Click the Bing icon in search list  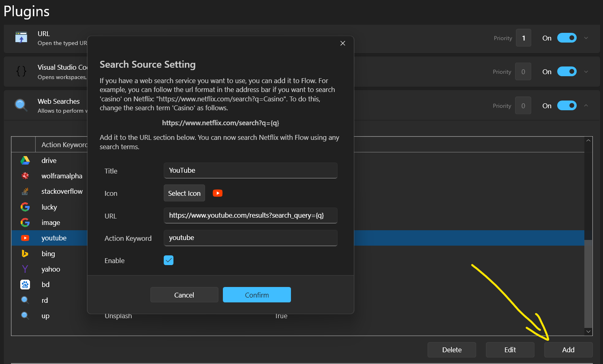click(25, 254)
